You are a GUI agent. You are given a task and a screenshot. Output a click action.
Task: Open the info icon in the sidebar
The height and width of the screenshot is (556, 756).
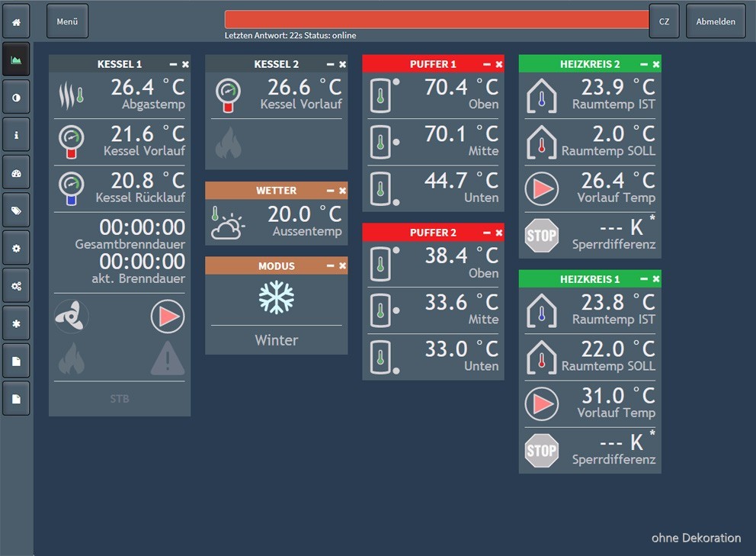(17, 135)
